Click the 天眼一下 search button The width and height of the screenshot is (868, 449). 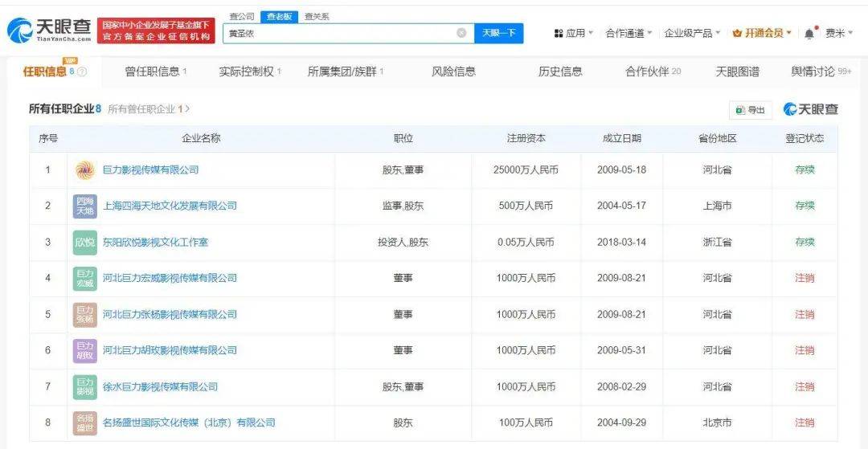coord(499,33)
